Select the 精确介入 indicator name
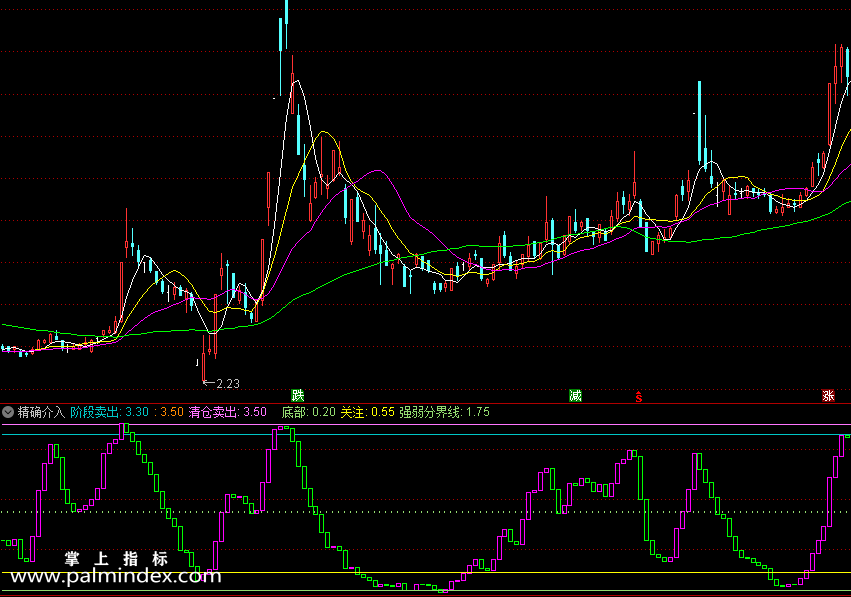This screenshot has width=851, height=597. [x=41, y=412]
